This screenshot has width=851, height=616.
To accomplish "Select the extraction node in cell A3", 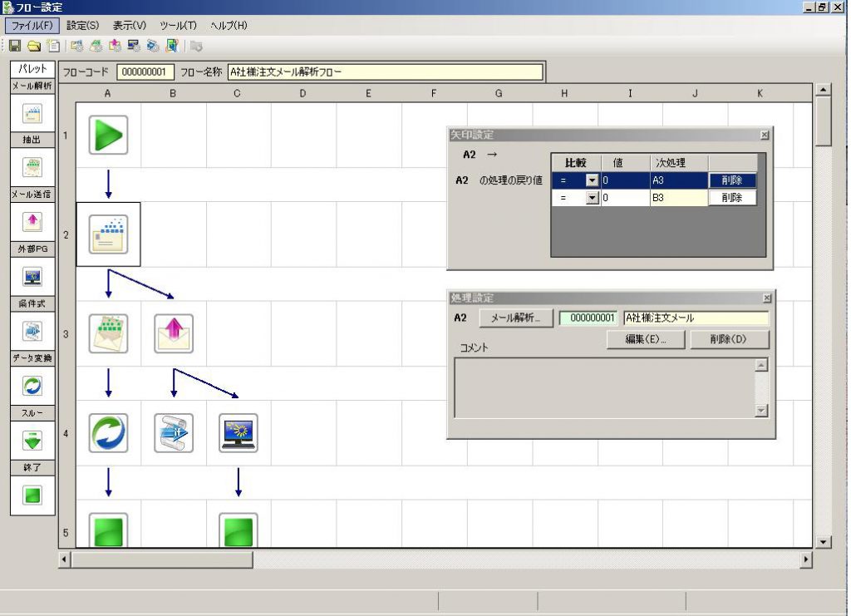I will coord(109,333).
